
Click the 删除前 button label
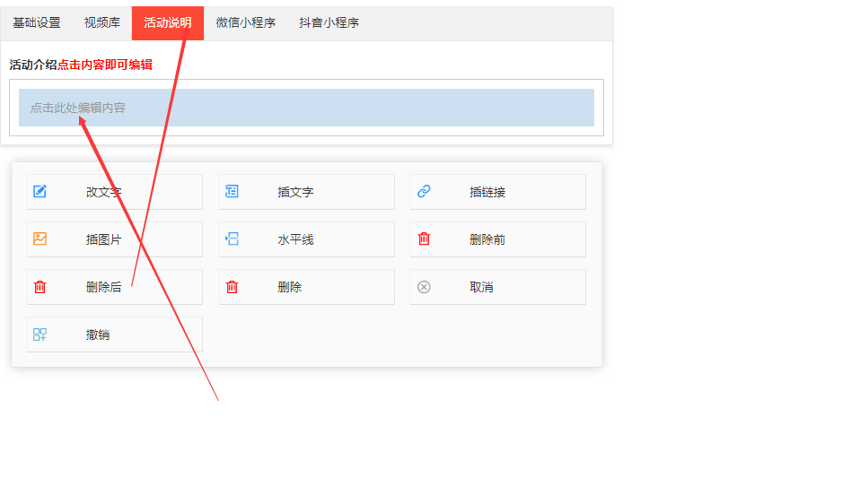(487, 239)
